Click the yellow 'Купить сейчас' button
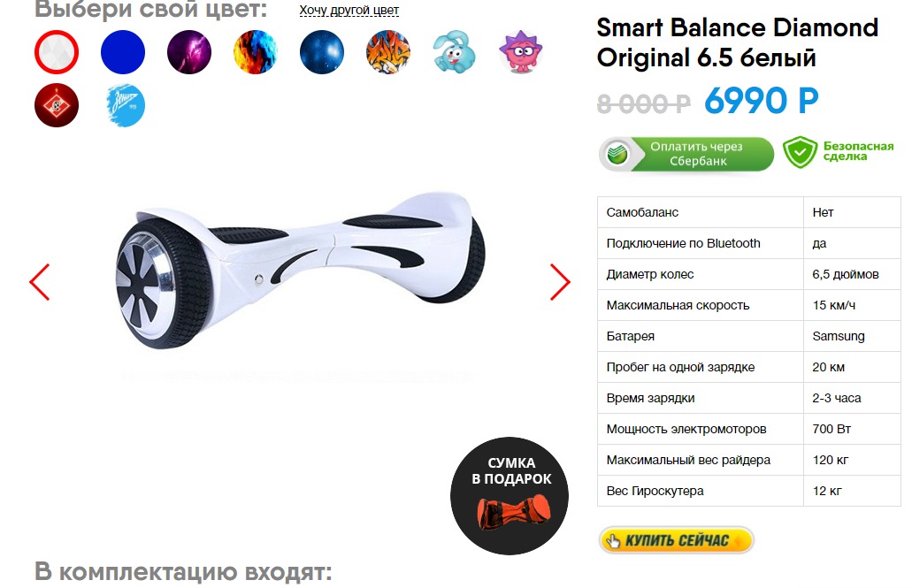This screenshot has width=912, height=588. [x=677, y=540]
